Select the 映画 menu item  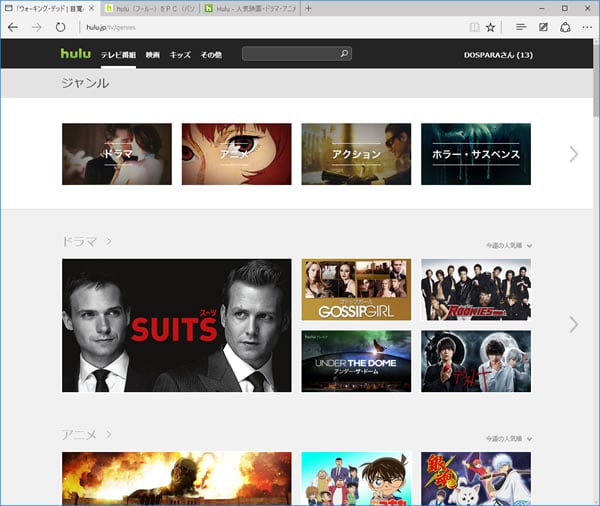(x=152, y=55)
